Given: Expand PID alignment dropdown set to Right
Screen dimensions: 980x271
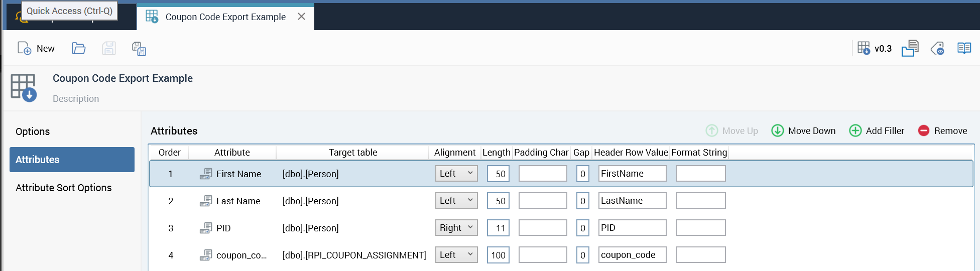Looking at the screenshot, I should (456, 228).
